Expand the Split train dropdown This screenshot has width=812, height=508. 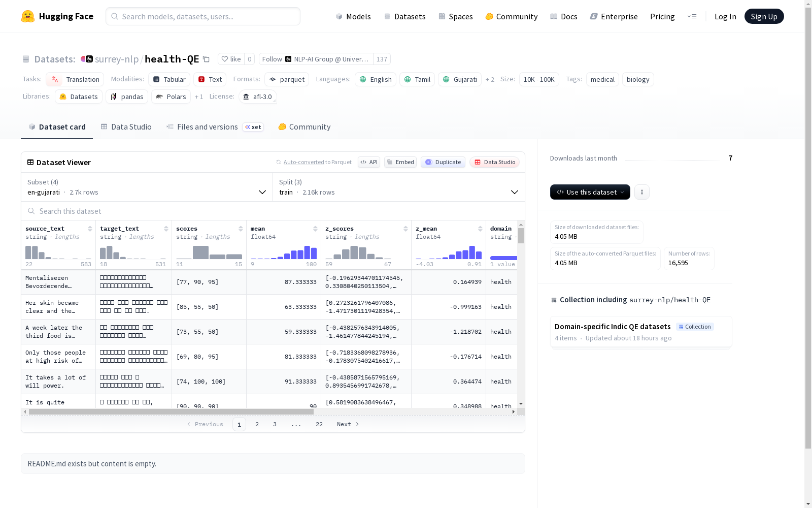click(x=399, y=187)
